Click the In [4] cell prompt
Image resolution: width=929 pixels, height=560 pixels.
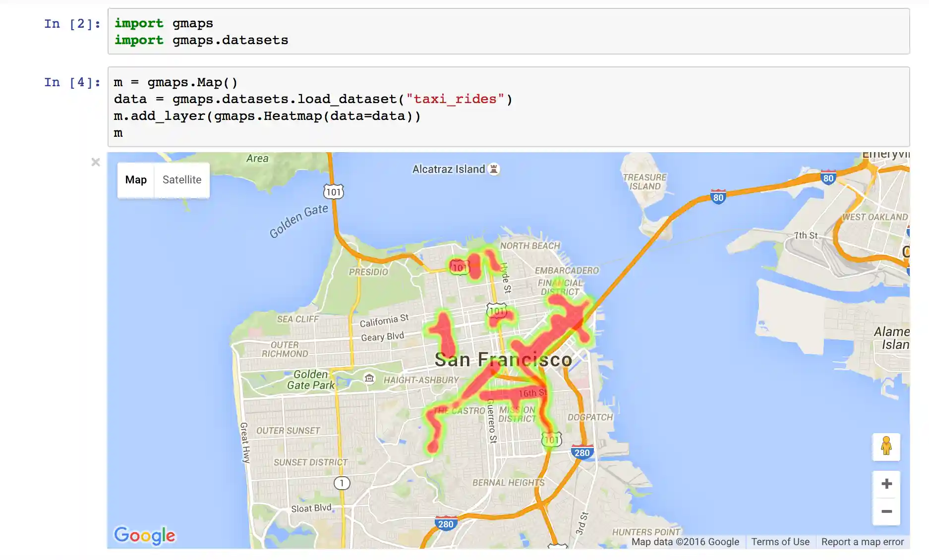(72, 82)
